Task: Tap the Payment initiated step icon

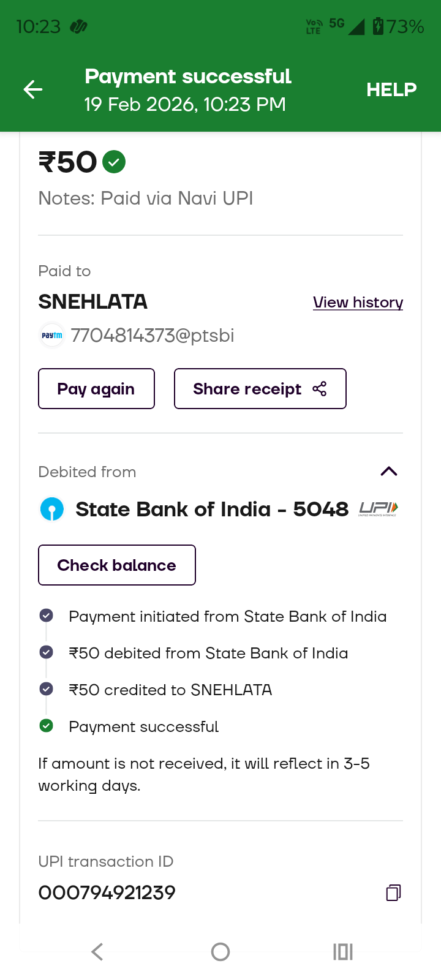Action: coord(46,616)
